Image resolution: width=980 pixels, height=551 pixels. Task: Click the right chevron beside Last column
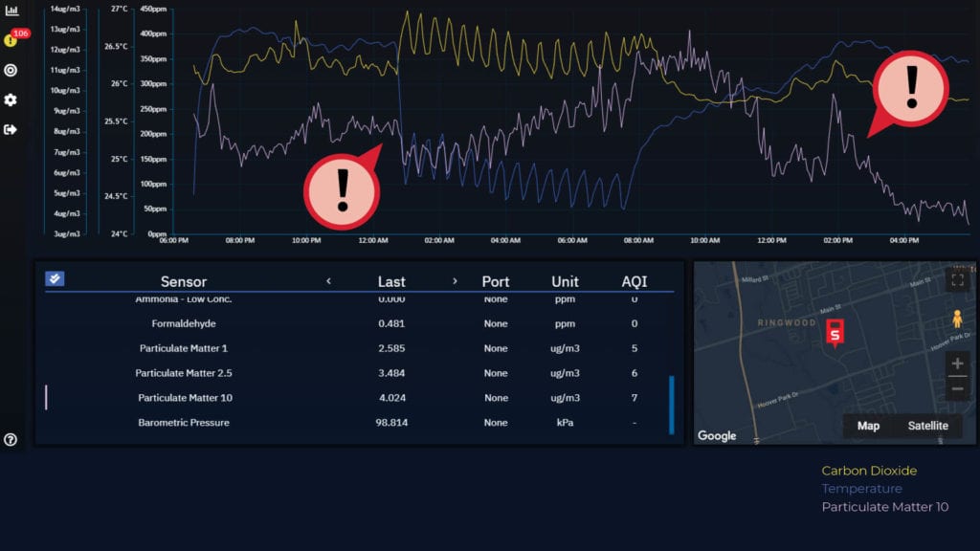tap(455, 281)
